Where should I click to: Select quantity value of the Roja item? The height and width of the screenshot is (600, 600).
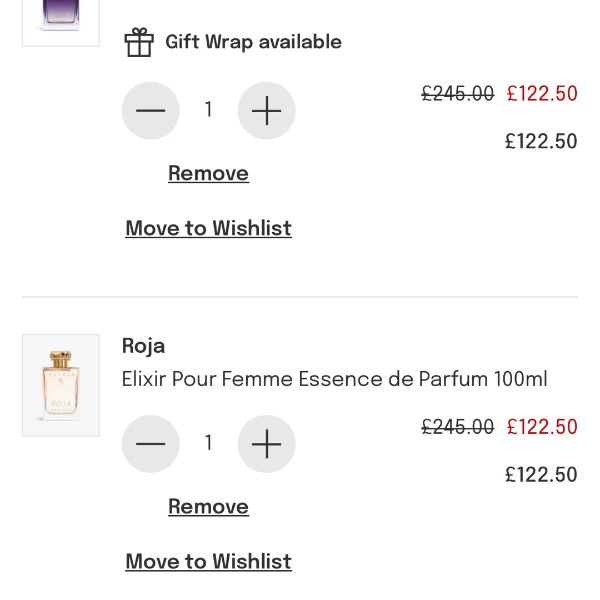tap(208, 443)
